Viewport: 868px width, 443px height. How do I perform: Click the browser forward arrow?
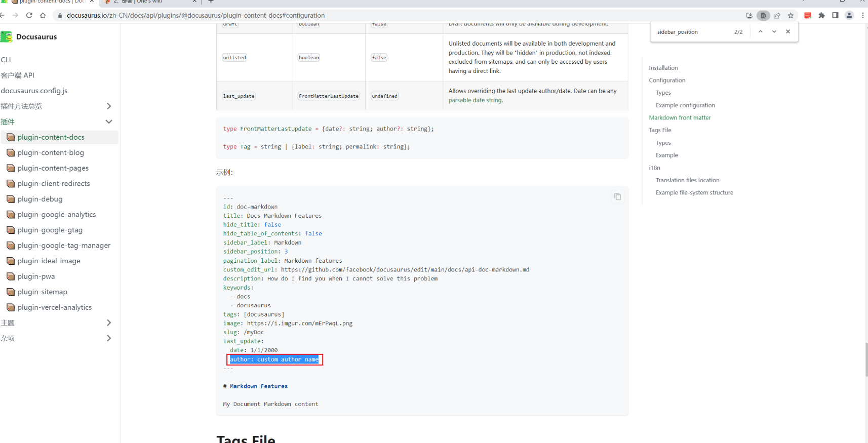click(16, 15)
